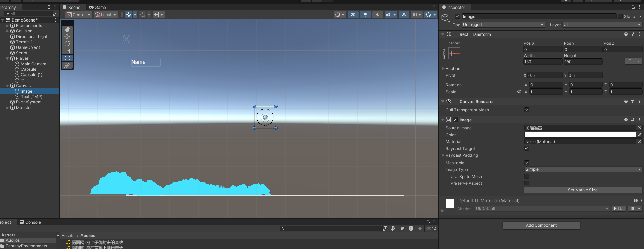Open Canvas Renderer preset icon
This screenshot has width=644, height=249.
click(x=633, y=101)
